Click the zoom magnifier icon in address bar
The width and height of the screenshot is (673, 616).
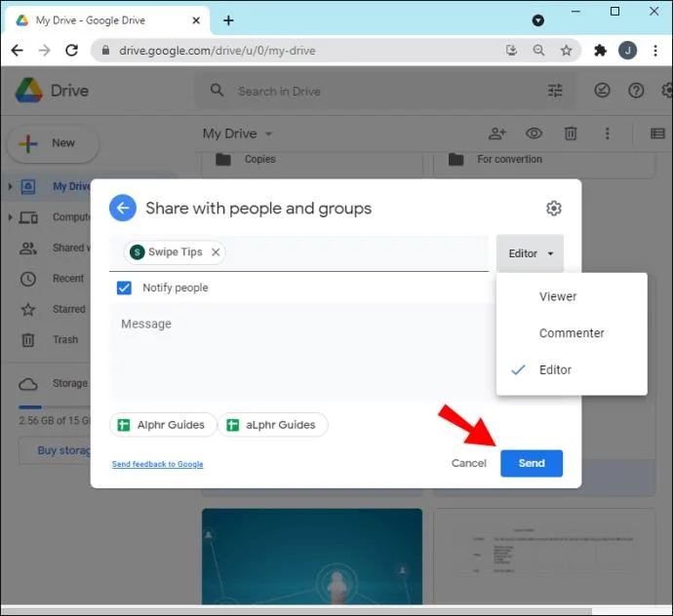(x=538, y=51)
